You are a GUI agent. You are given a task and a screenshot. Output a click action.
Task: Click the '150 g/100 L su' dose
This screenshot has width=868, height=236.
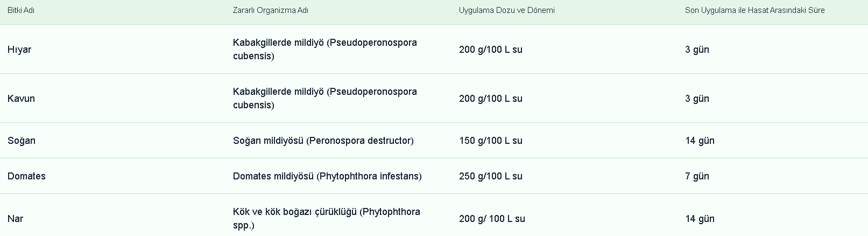pyautogui.click(x=490, y=141)
